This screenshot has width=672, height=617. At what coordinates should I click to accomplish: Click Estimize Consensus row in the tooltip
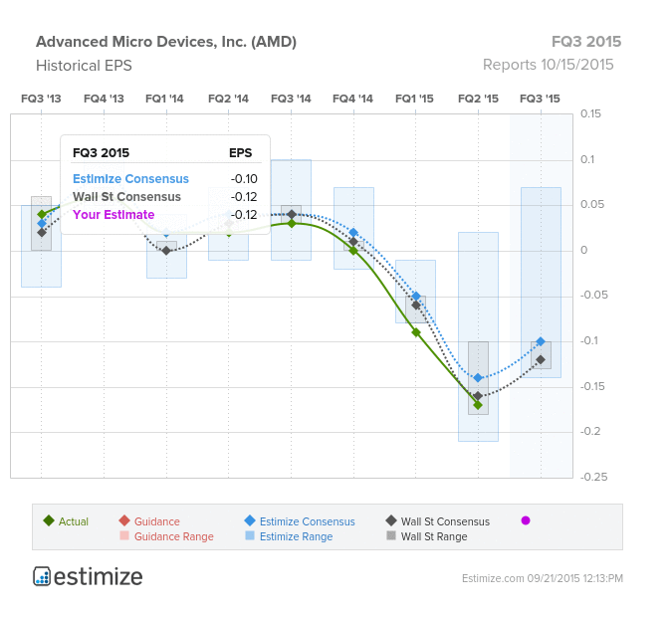tap(165, 179)
